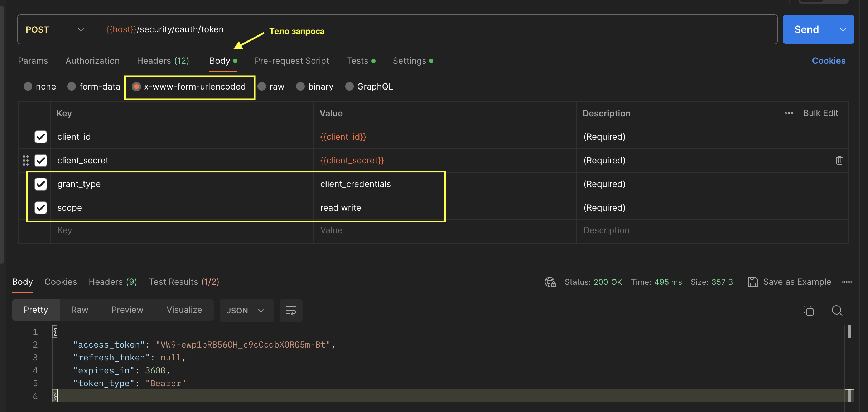Uncheck the scope parameter checkbox
Image resolution: width=868 pixels, height=412 pixels.
pos(41,208)
